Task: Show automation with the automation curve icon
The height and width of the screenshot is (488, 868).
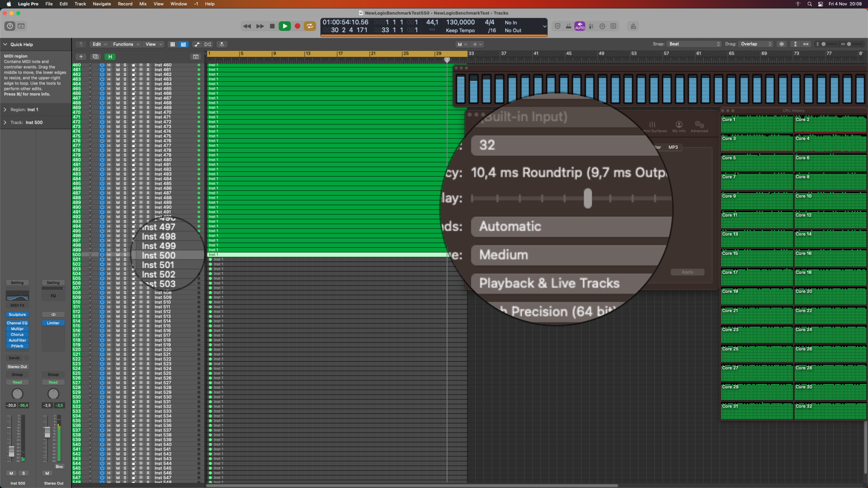Action: [197, 44]
